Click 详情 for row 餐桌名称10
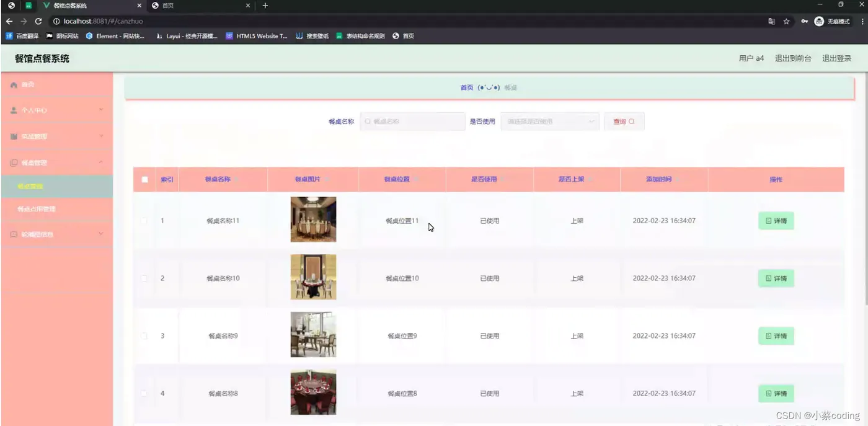 click(x=776, y=278)
